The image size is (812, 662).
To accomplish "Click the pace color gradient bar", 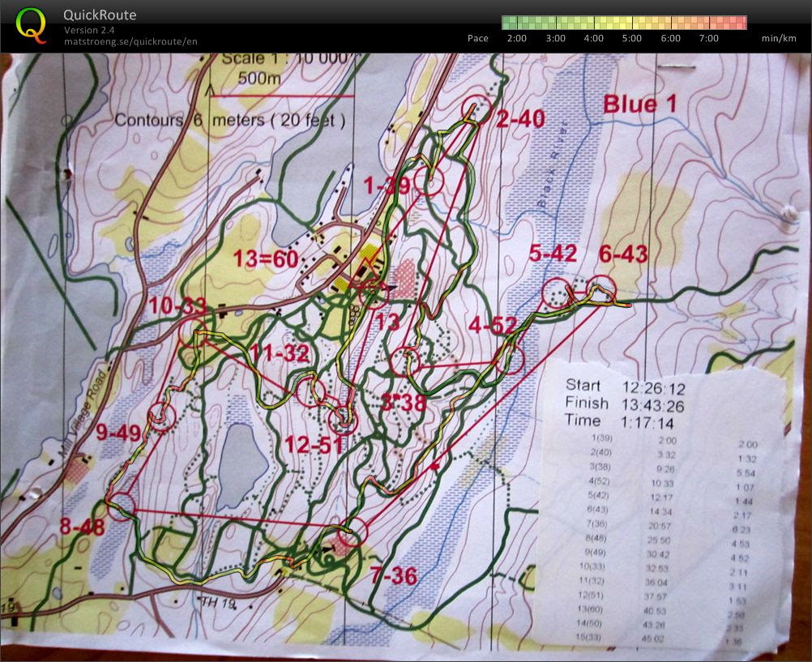I will [x=624, y=22].
